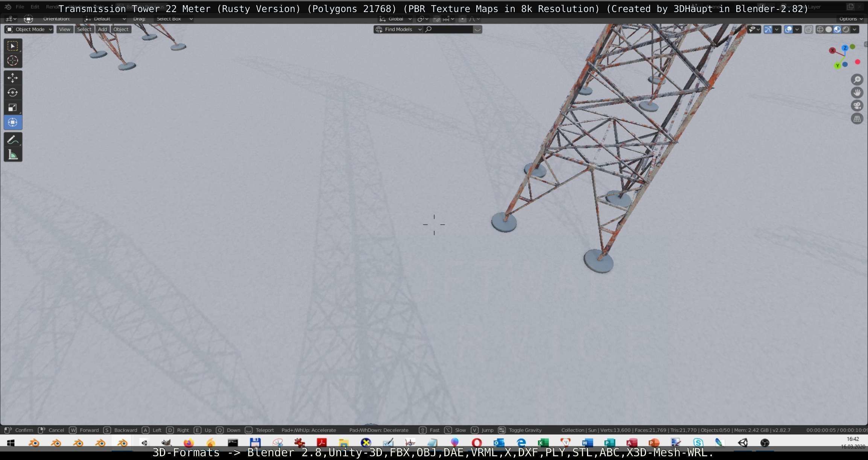Open gizmo options dropdown arrow
Screen dimensions: 868x460
pos(777,29)
